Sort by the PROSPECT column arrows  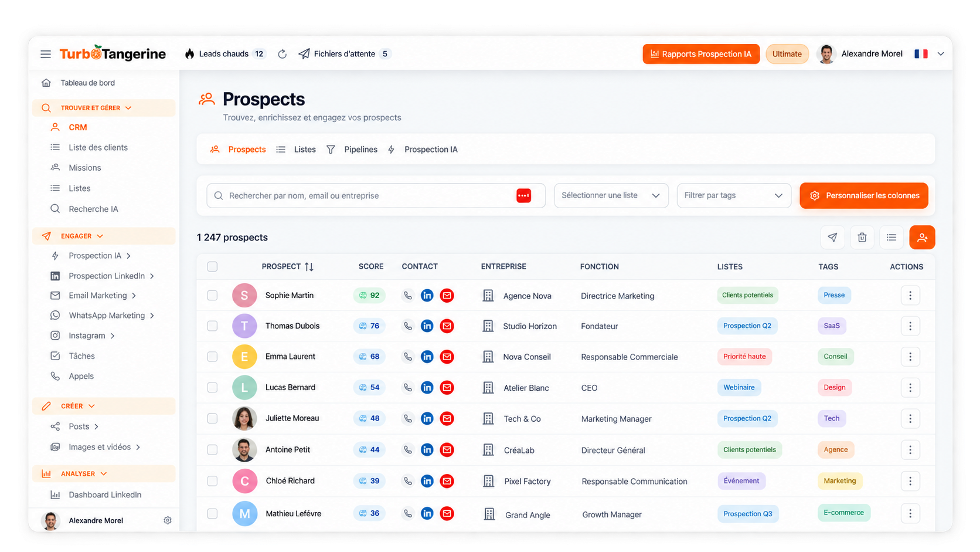pos(309,267)
